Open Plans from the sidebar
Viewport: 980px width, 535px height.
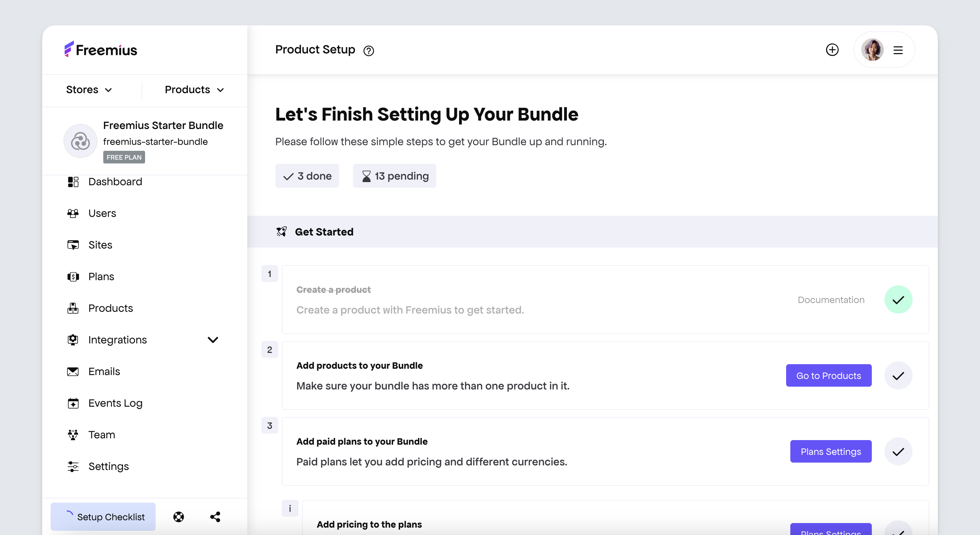click(101, 276)
